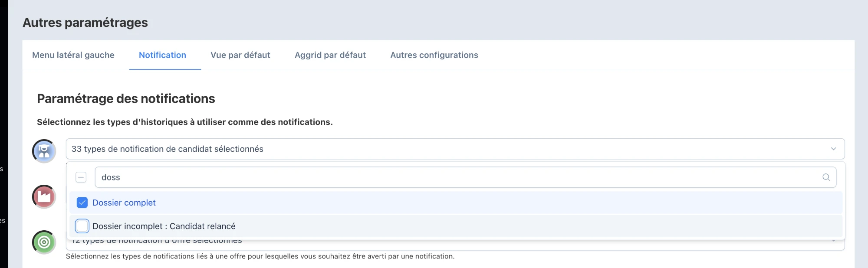Open the 33 types de notification selector
868x268 pixels.
[455, 149]
